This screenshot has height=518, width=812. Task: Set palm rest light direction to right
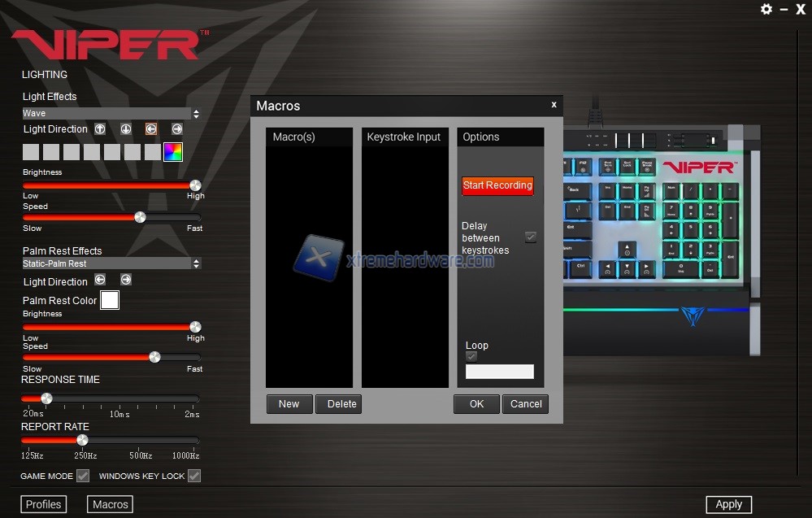coord(126,280)
